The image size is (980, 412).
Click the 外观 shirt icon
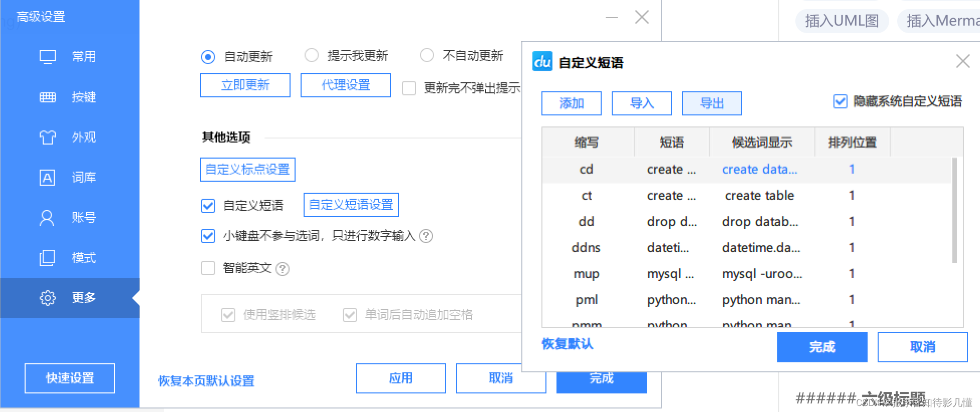click(48, 137)
